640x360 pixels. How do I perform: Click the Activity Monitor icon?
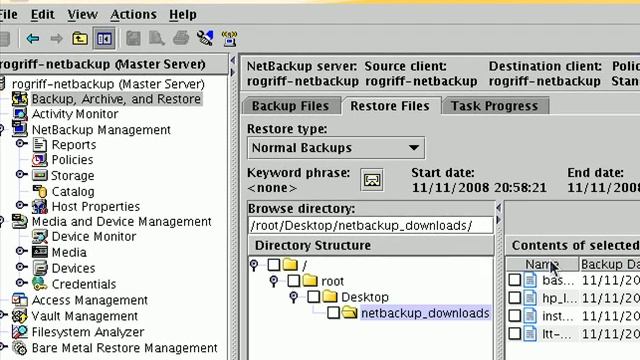pos(20,114)
